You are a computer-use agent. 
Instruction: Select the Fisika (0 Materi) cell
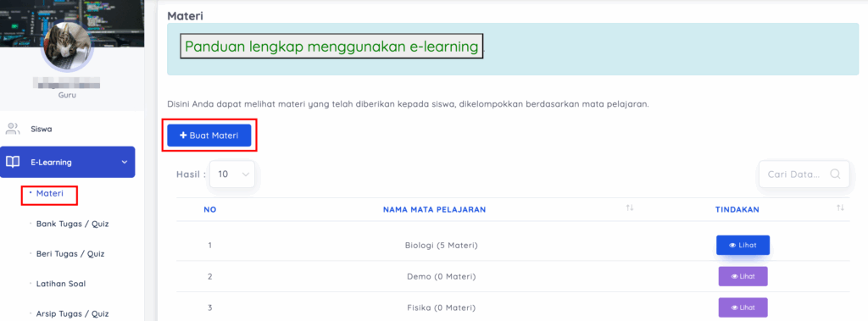click(x=441, y=307)
